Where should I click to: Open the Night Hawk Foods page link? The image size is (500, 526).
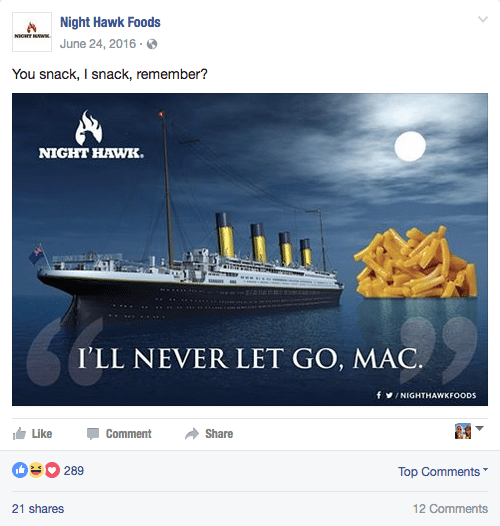tap(110, 22)
